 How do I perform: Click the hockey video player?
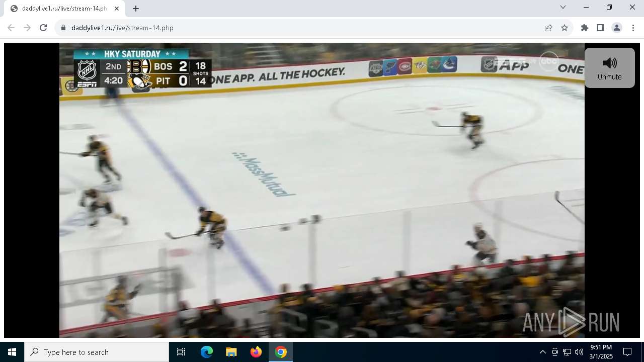pyautogui.click(x=322, y=190)
